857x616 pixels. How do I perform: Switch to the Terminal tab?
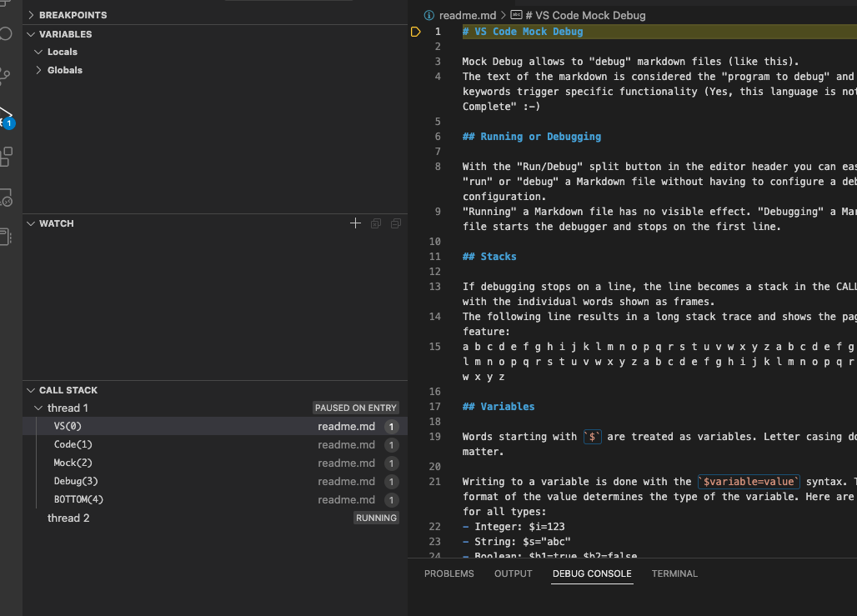[674, 573]
